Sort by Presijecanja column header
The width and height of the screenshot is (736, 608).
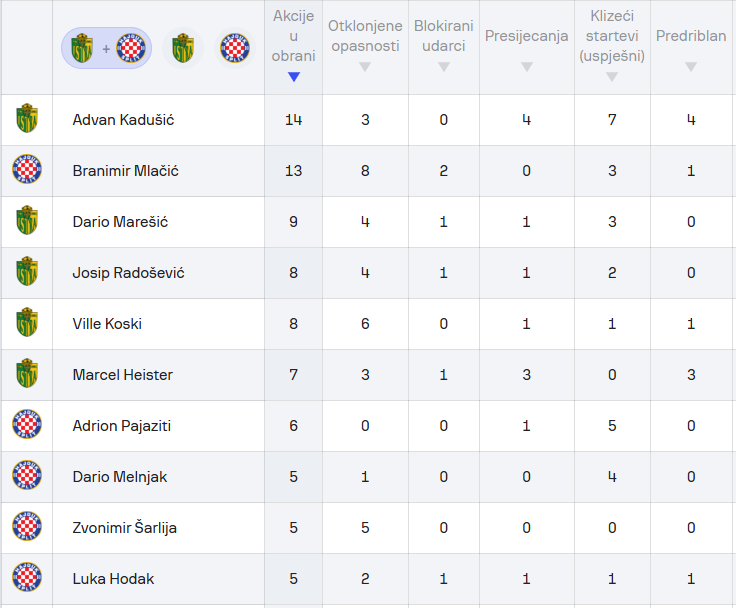[x=526, y=37]
